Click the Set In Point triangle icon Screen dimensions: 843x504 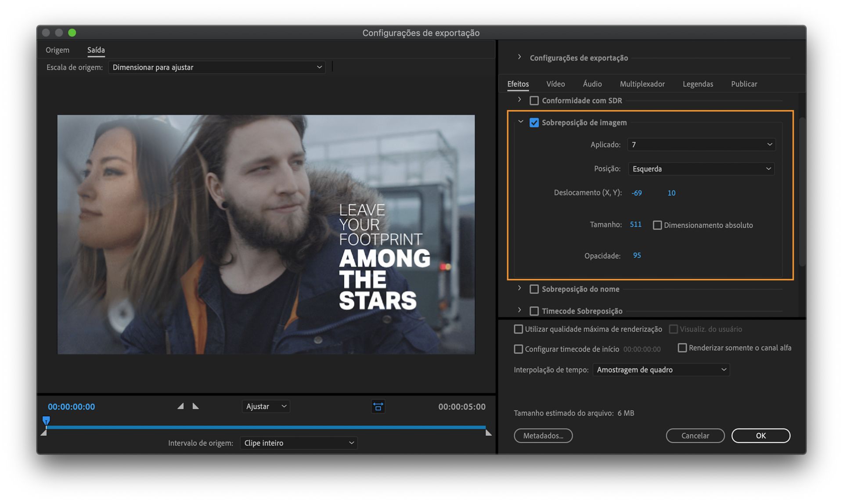coord(180,406)
